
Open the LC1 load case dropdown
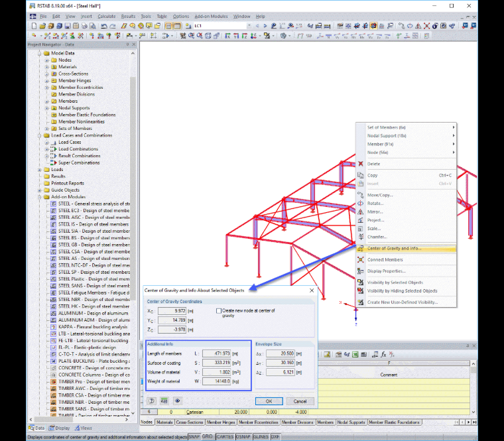[x=249, y=26]
